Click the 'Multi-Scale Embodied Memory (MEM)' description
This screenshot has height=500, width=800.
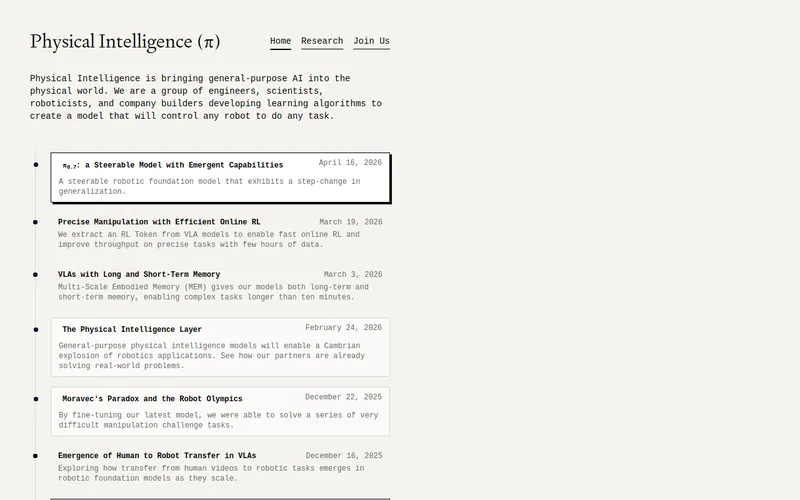coord(213,292)
